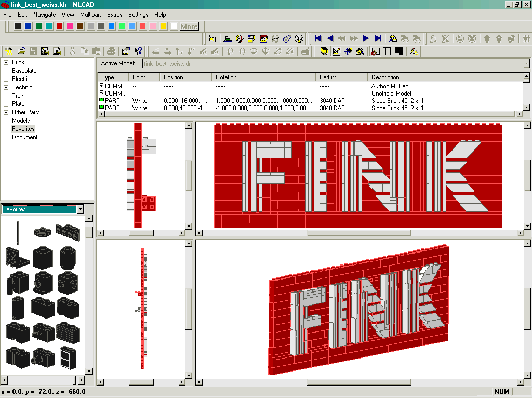Go to next step arrow
Screen dimensions: 532x398
(366, 38)
